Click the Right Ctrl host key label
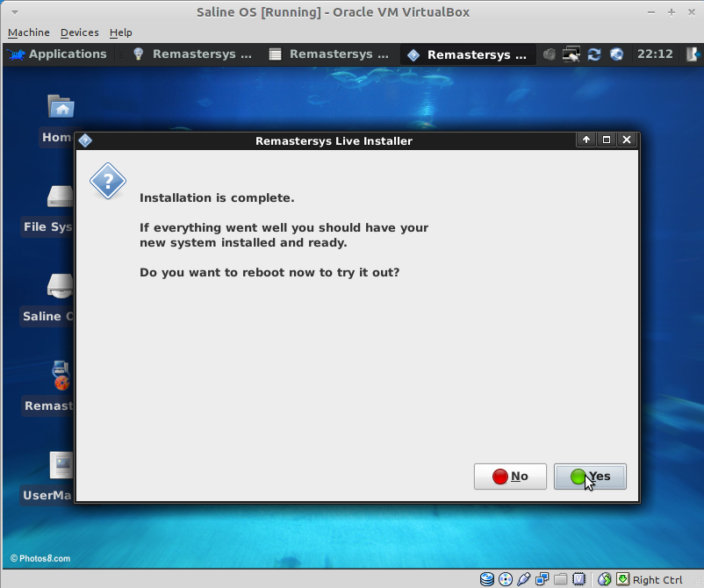The height and width of the screenshot is (588, 704). tap(657, 580)
